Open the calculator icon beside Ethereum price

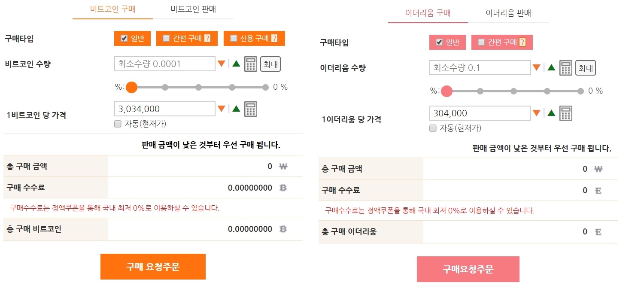click(x=565, y=113)
